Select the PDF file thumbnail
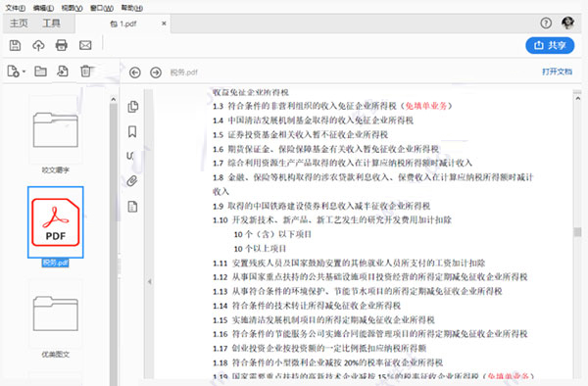 56,221
